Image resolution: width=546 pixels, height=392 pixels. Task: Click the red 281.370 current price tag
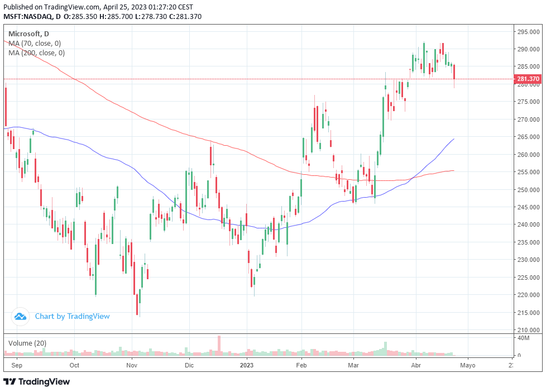(528, 79)
